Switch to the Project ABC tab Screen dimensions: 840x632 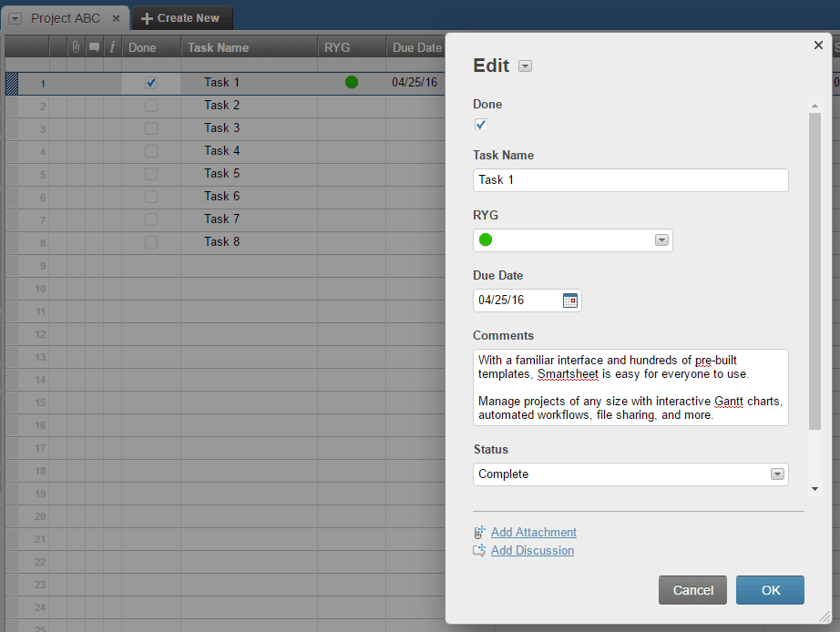[x=65, y=18]
